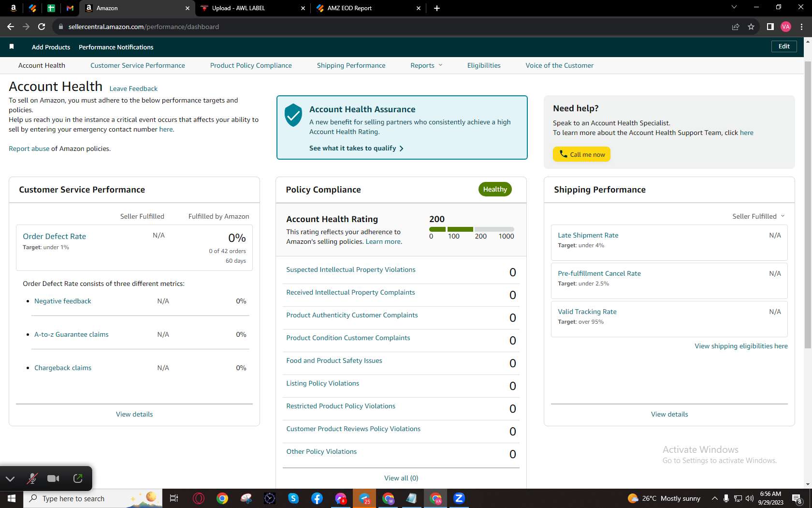
Task: Open volume control in system tray
Action: tap(750, 498)
